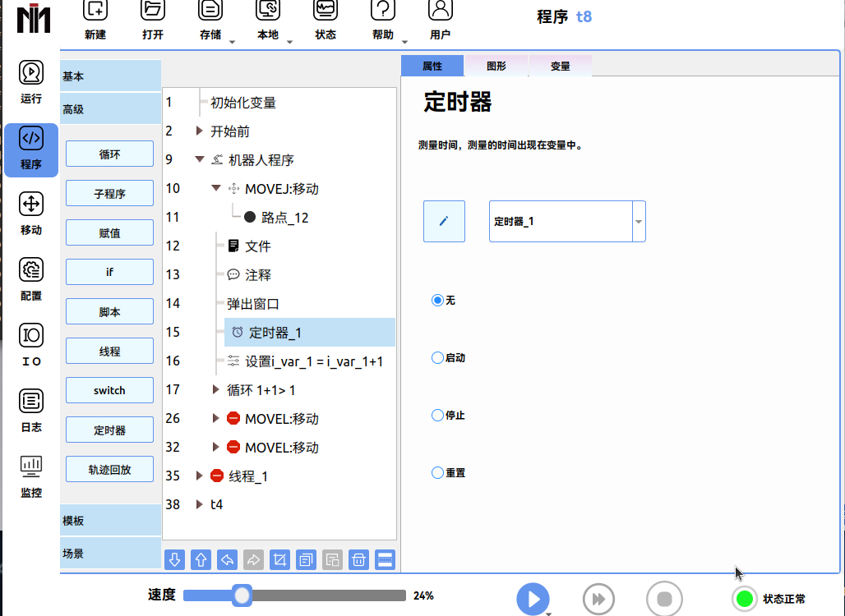Switch to the 图形 tab
Image resolution: width=845 pixels, height=616 pixels.
pyautogui.click(x=496, y=67)
